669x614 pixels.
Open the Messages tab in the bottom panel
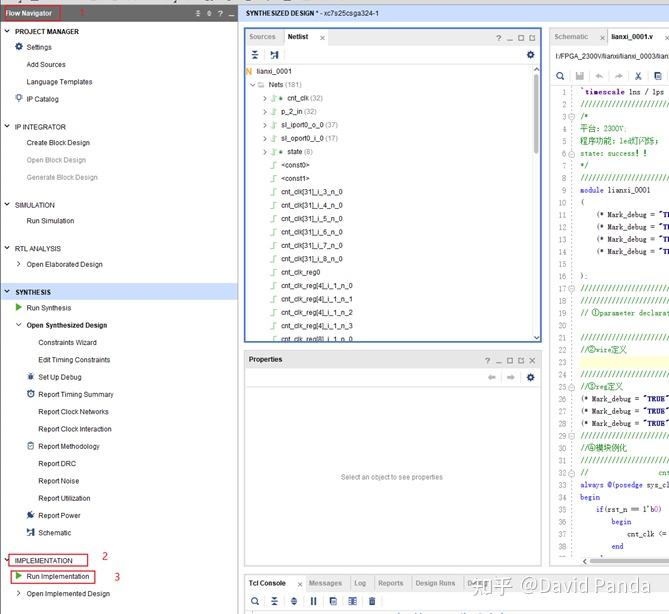(x=325, y=583)
